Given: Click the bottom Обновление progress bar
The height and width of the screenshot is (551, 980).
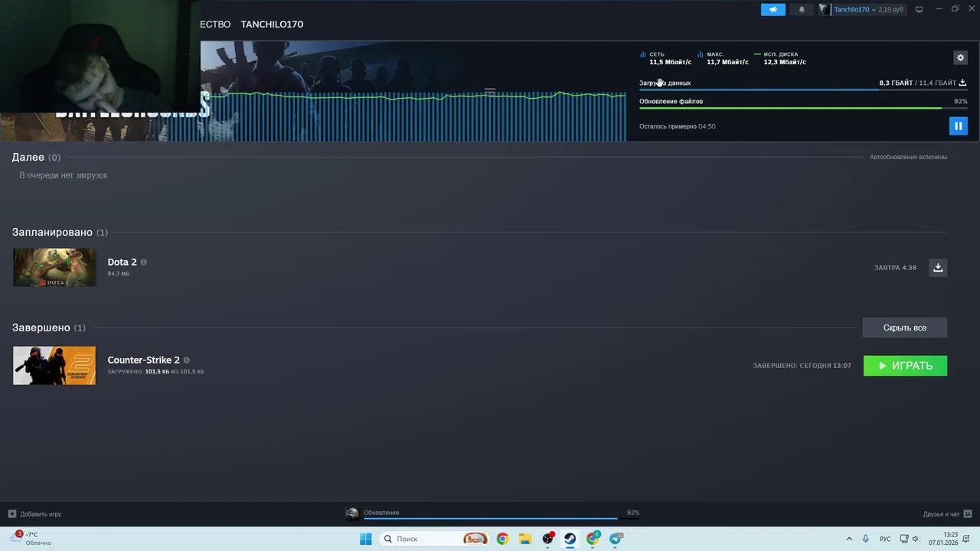Looking at the screenshot, I should point(501,518).
